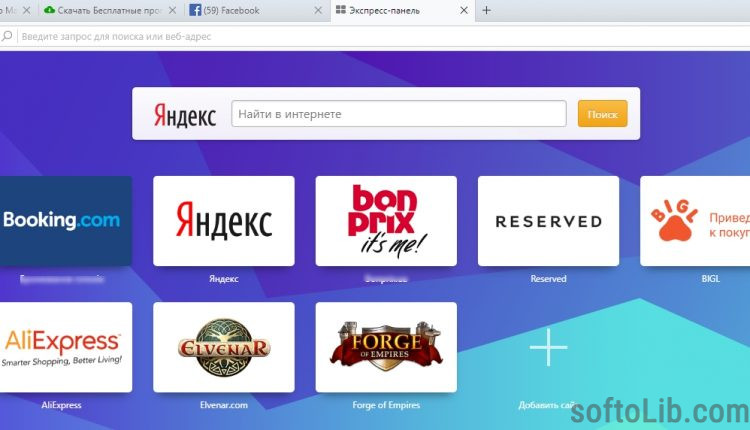Close the leftmost partially visible tab
Viewport: 750px width, 430px height.
point(27,10)
